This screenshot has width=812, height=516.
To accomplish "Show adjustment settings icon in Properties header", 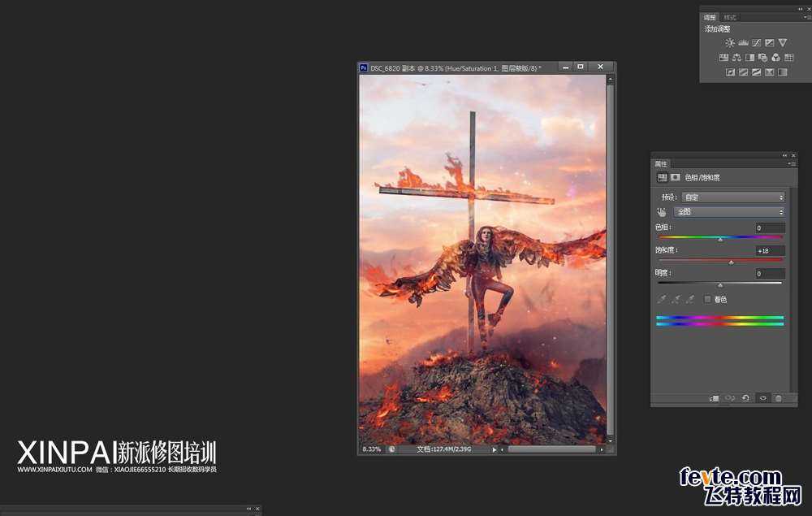I will tap(662, 177).
